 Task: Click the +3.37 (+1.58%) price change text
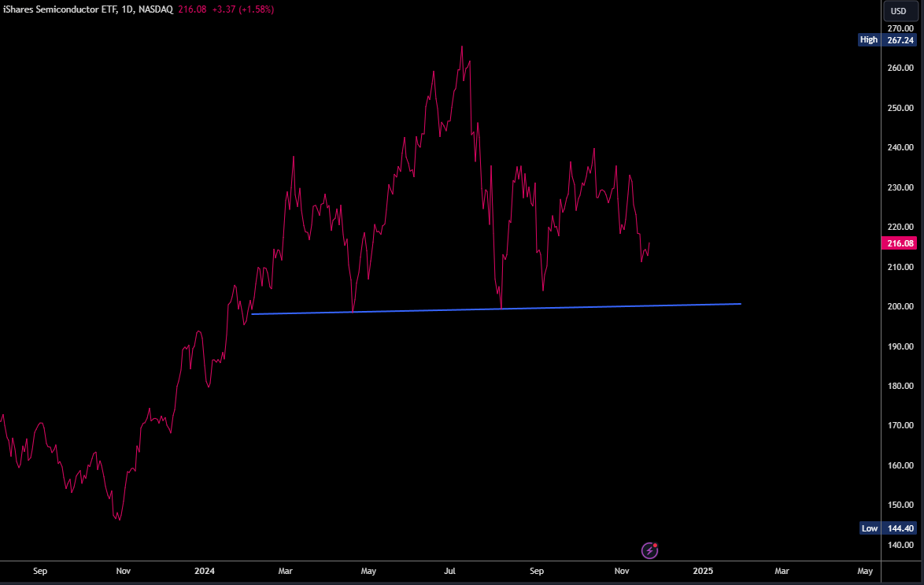point(243,9)
